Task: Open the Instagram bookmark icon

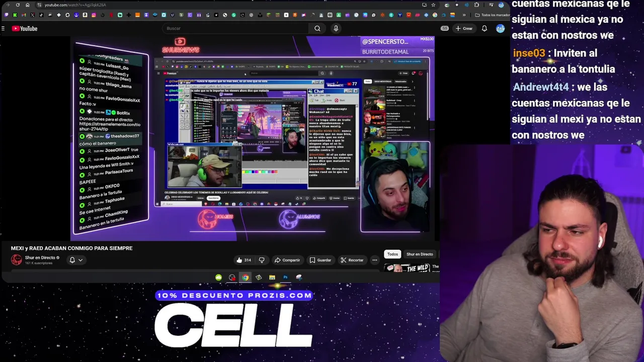Action: (94, 15)
